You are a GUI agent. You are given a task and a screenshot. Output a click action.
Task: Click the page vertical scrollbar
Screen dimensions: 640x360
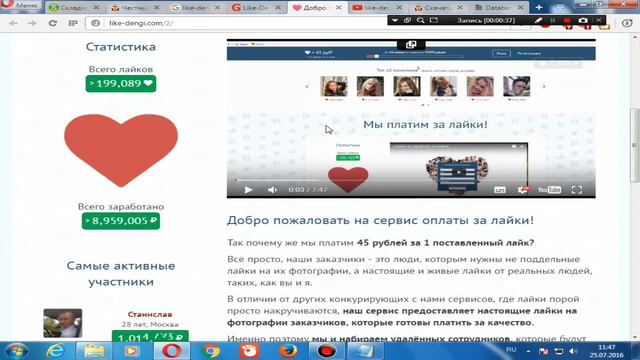[x=634, y=145]
